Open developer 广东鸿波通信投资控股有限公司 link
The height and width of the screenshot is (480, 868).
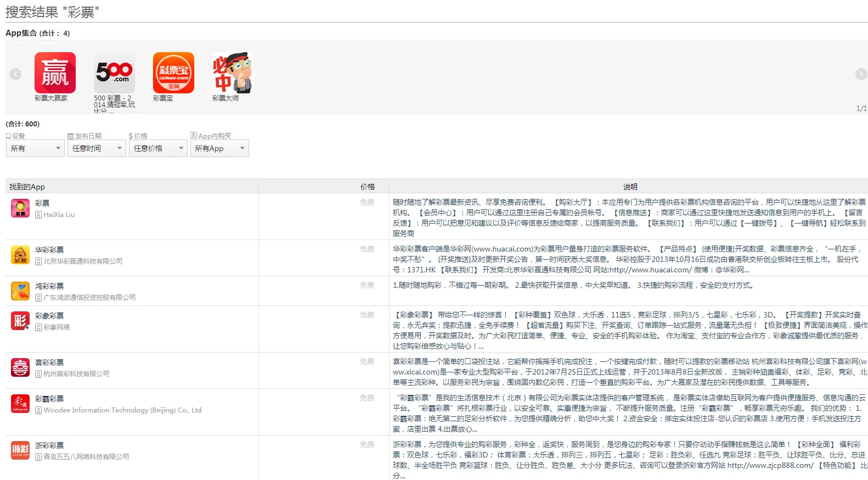click(x=89, y=298)
